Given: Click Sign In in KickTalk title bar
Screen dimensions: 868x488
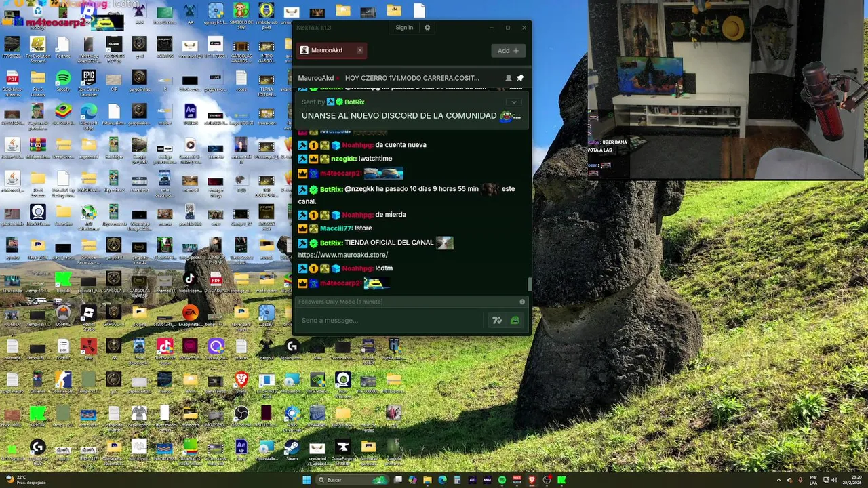Looking at the screenshot, I should [404, 28].
